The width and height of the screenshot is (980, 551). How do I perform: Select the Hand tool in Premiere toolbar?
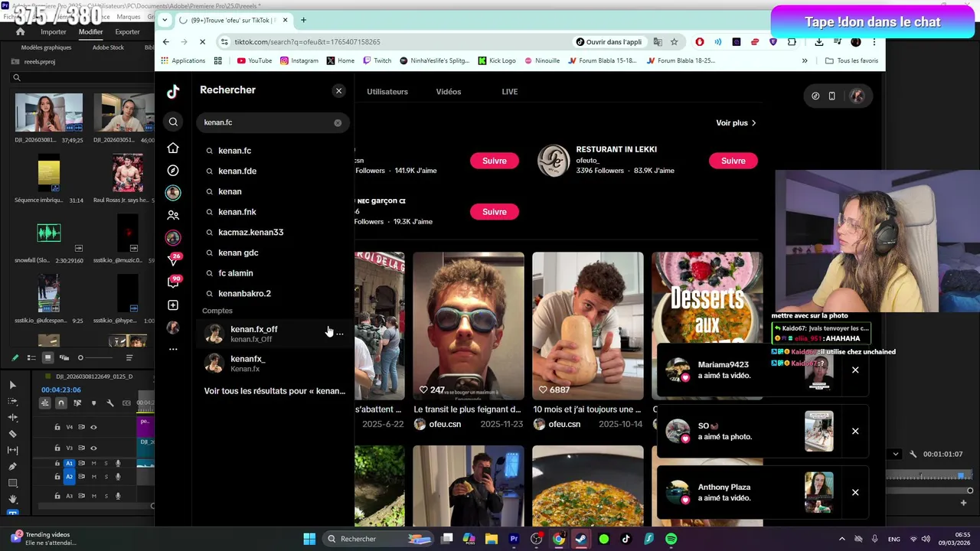[x=12, y=499]
